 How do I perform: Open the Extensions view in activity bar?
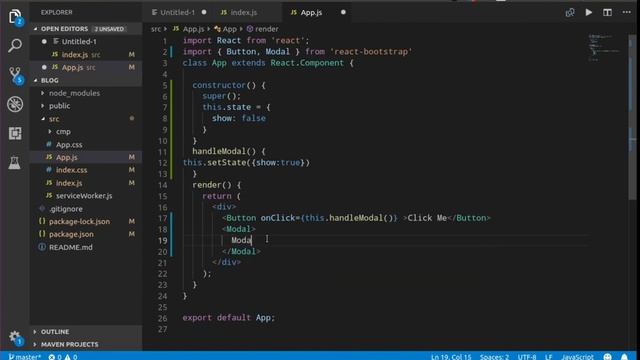click(15, 133)
